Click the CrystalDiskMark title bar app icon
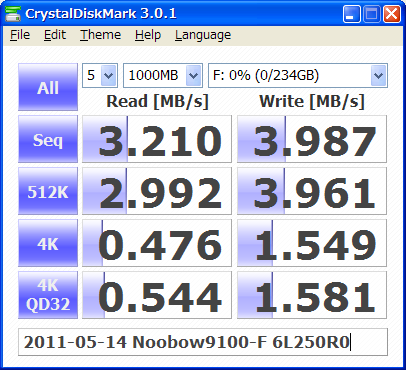 pos(13,13)
